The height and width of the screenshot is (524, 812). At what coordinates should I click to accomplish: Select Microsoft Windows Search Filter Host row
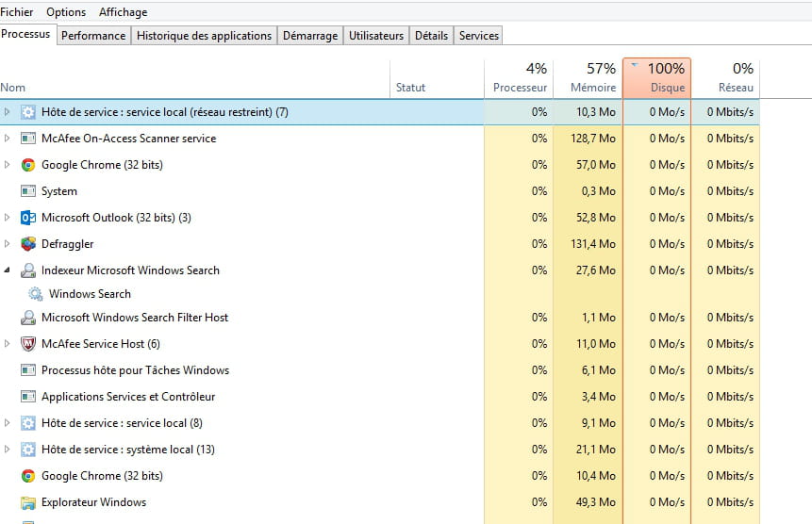pyautogui.click(x=379, y=317)
